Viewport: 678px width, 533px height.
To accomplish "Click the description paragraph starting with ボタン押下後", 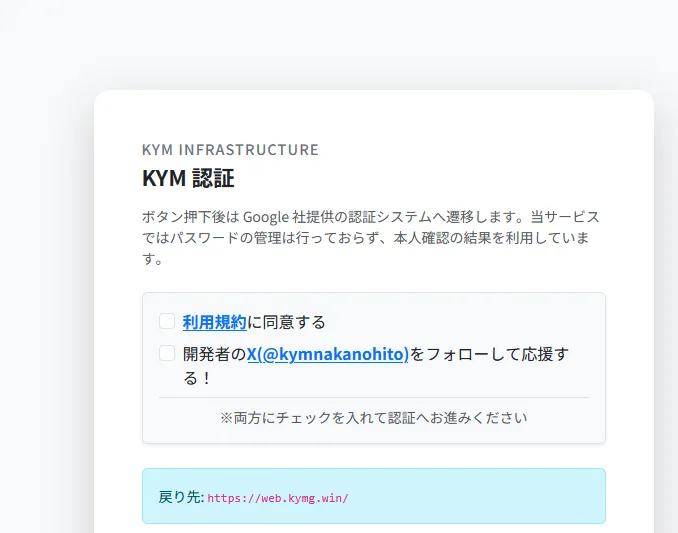I will pos(370,237).
